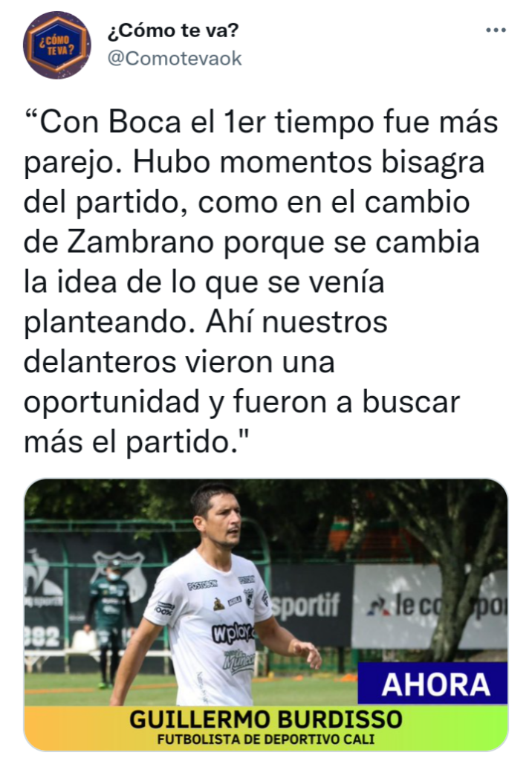This screenshot has width=532, height=761.
Task: Click the Postobón logo on the jersey shoulder
Action: click(x=202, y=585)
